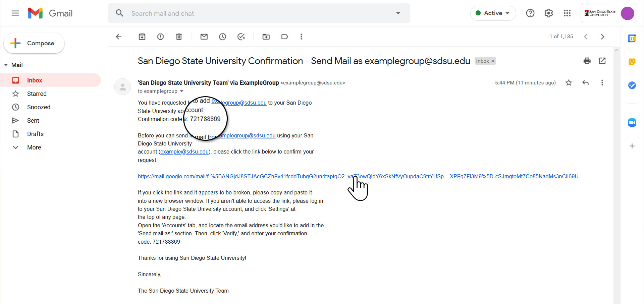Screen dimensions: 644x304
Task: Click examplegroup@sdsu.edu link after 'mail from'
Action: pyautogui.click(x=247, y=135)
